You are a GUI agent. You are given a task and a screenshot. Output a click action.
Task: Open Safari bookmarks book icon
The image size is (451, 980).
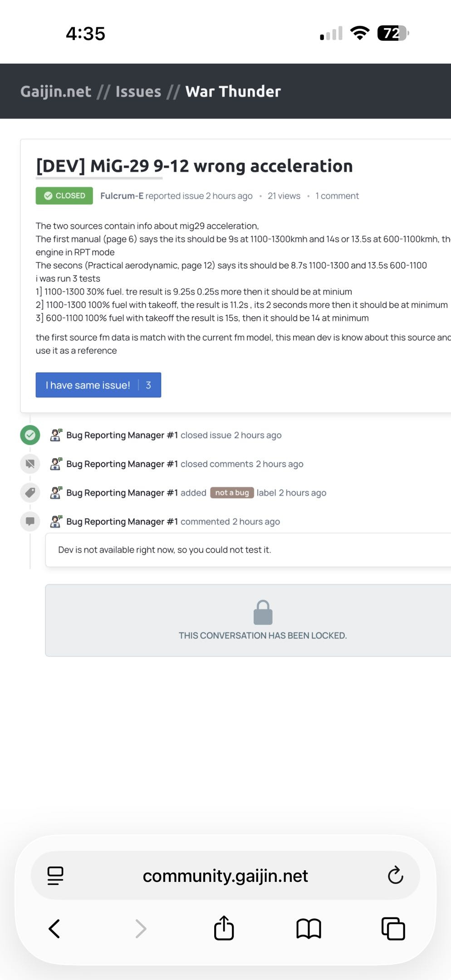(309, 928)
